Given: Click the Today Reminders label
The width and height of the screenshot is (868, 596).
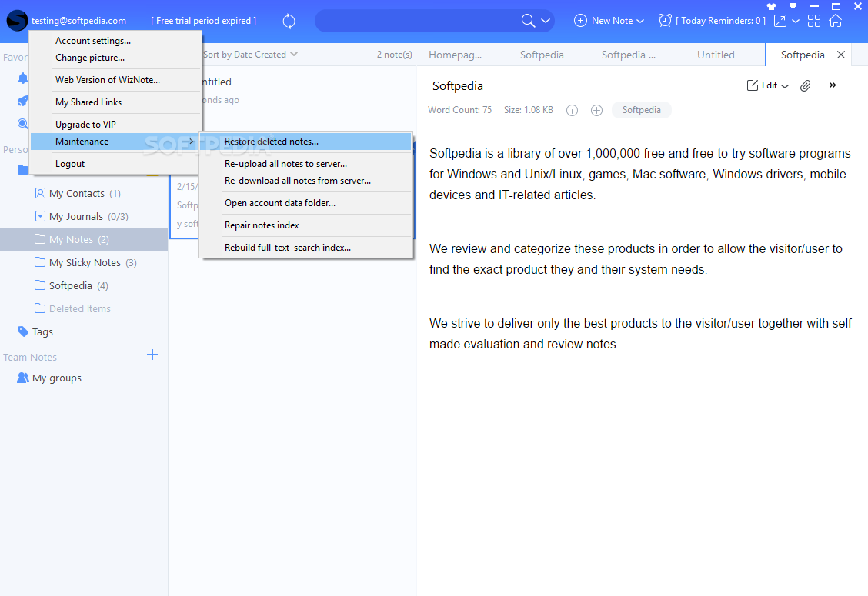Looking at the screenshot, I should point(720,21).
